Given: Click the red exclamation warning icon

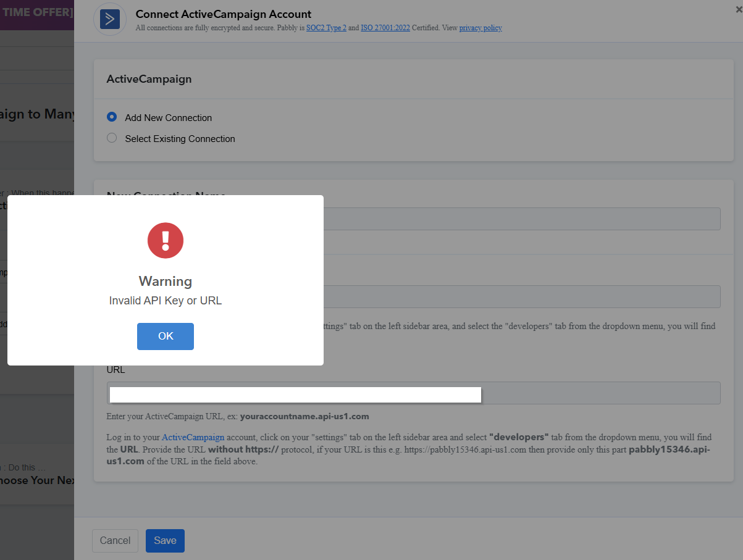Looking at the screenshot, I should coord(166,240).
